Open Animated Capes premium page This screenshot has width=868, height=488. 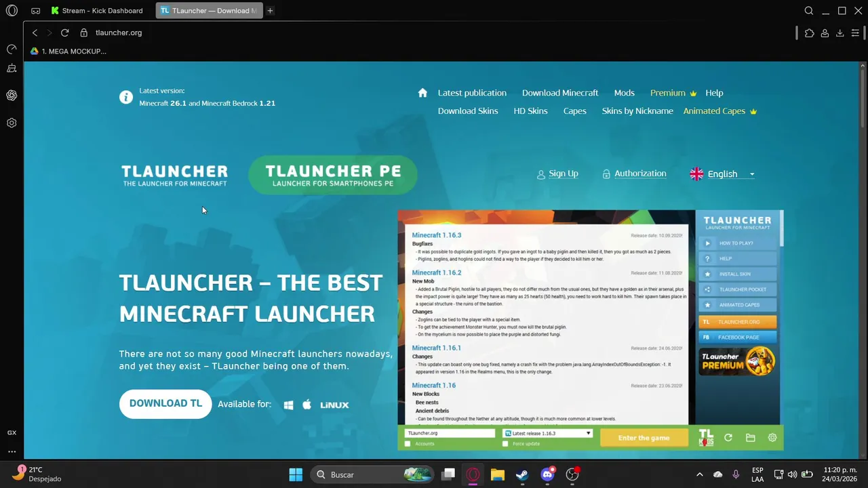pyautogui.click(x=720, y=111)
